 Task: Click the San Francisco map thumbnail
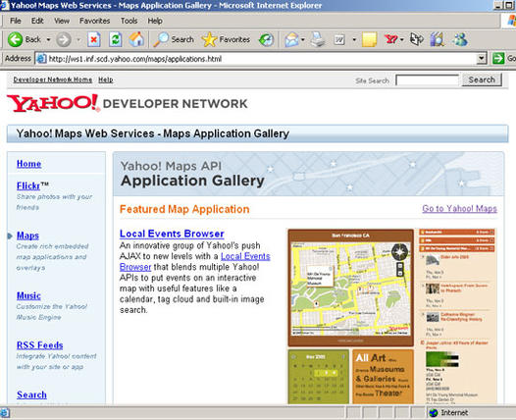click(x=351, y=288)
